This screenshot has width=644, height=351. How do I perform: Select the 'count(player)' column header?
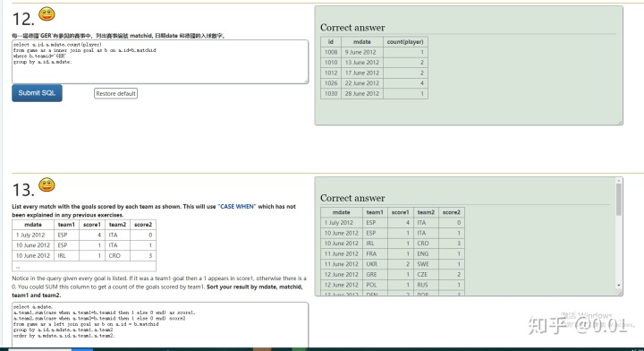click(x=405, y=41)
